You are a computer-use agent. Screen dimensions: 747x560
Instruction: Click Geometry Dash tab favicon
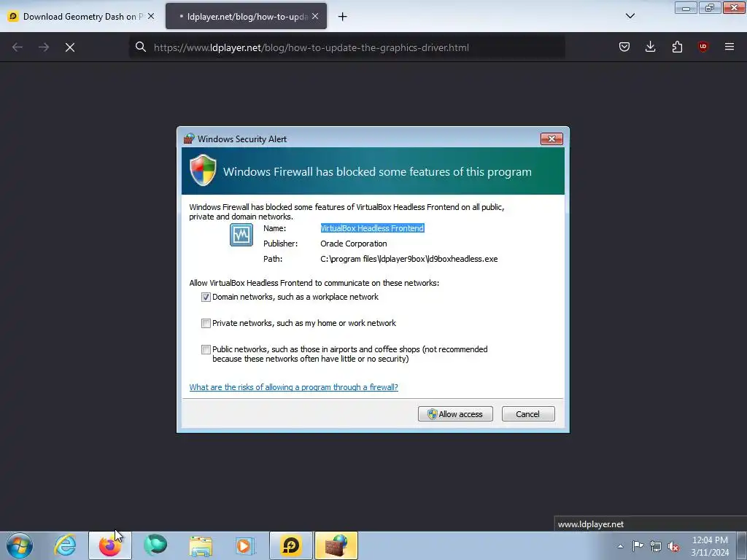[x=13, y=17]
